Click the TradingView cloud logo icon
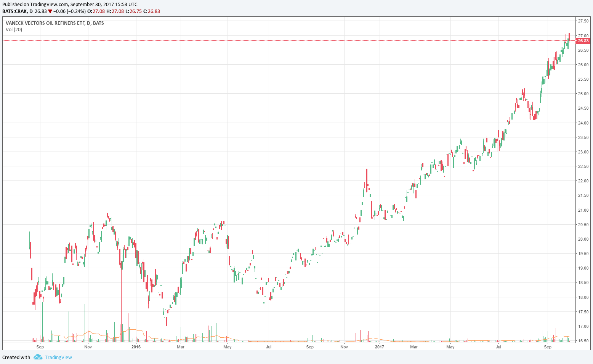The height and width of the screenshot is (364, 593). [37, 357]
